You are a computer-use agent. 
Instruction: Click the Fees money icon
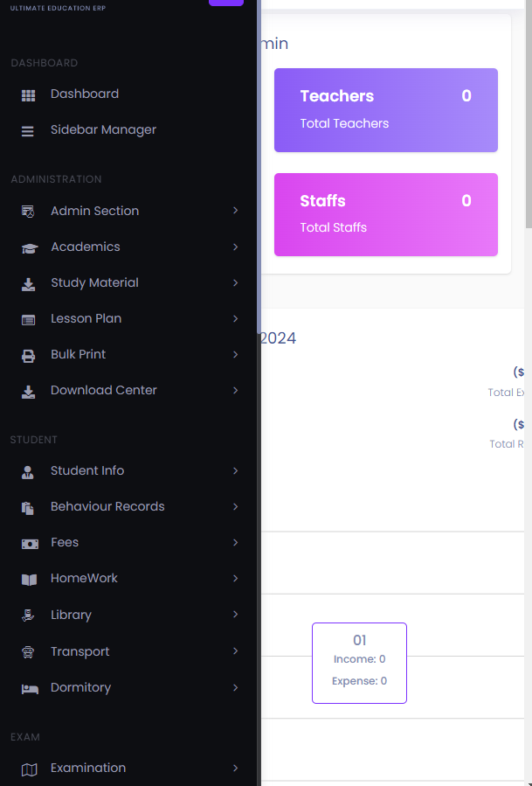click(x=29, y=543)
